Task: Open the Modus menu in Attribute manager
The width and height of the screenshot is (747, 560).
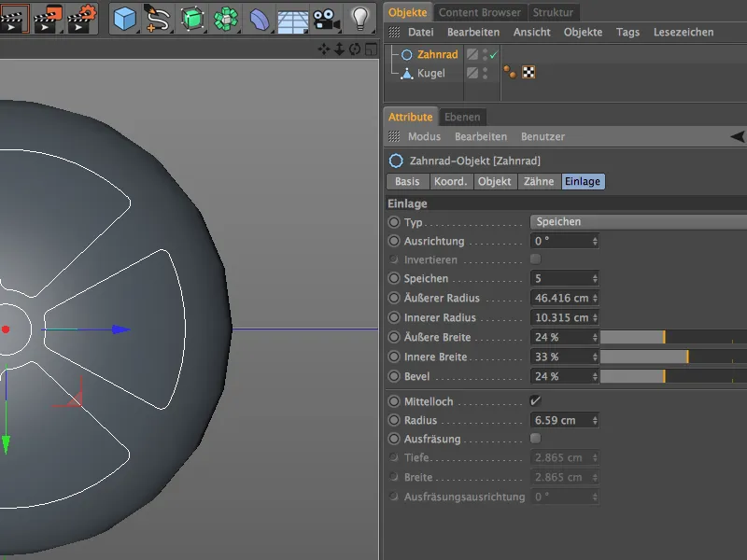Action: tap(424, 136)
